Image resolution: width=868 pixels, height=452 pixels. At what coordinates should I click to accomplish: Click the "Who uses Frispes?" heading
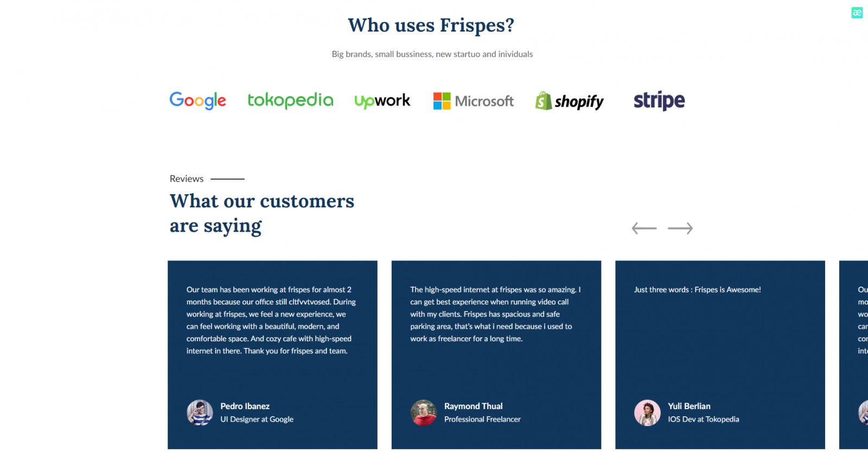(431, 26)
